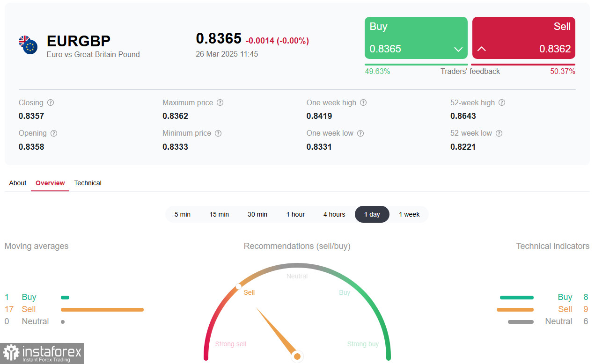Screen dimensions: 595x364
Task: Click the 50.37% sell percentage
Action: click(x=563, y=72)
